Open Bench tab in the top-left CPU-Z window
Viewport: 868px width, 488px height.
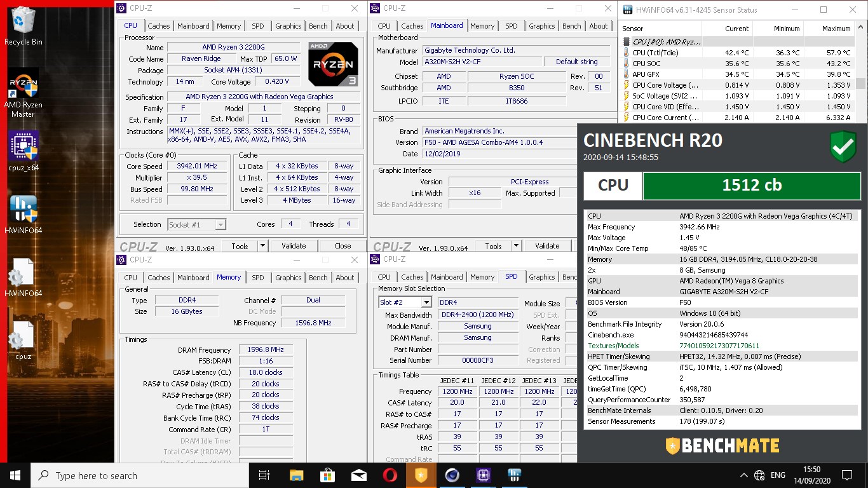(x=318, y=26)
